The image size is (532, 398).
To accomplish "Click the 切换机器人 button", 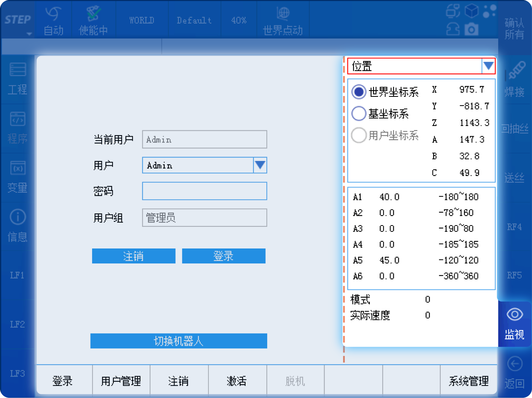I will point(179,341).
